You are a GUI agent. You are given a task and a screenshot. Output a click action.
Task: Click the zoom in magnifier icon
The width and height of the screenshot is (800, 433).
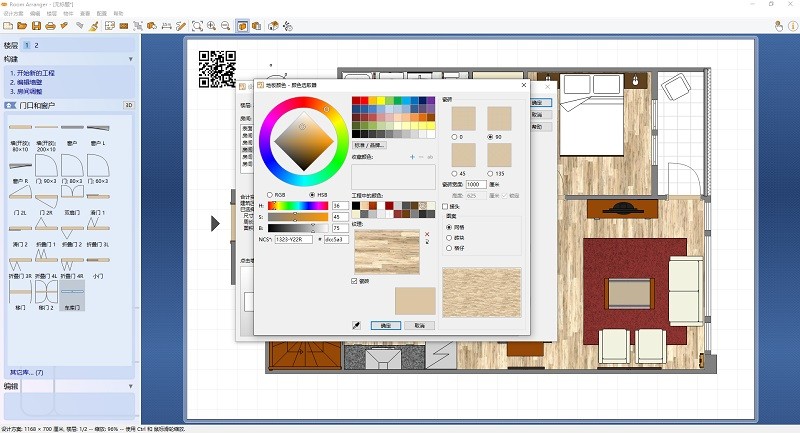(x=211, y=26)
